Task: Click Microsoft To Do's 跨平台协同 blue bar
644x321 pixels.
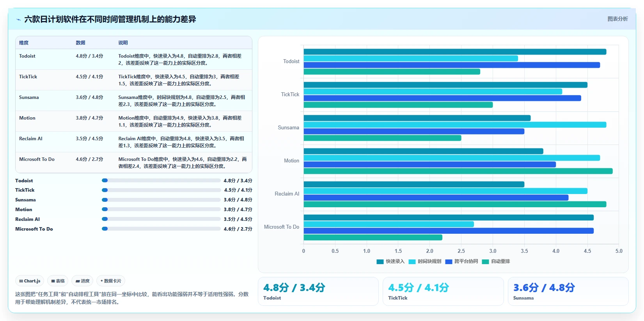Action: [449, 231]
